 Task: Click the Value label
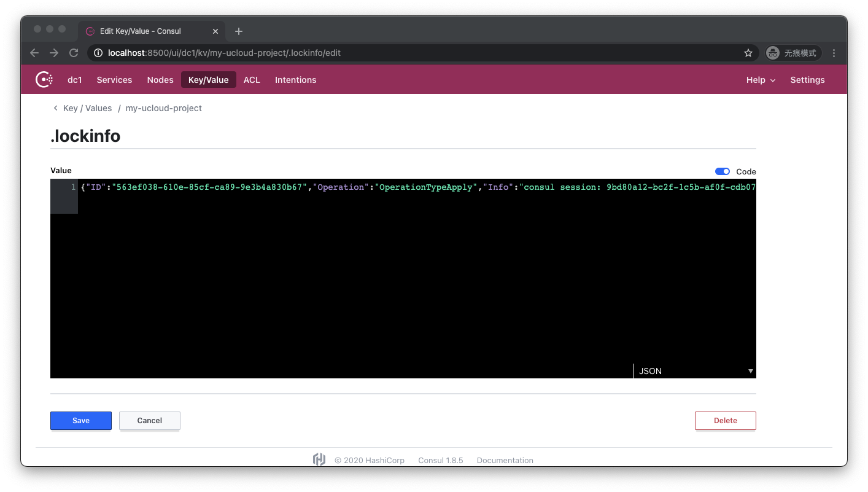coord(61,171)
